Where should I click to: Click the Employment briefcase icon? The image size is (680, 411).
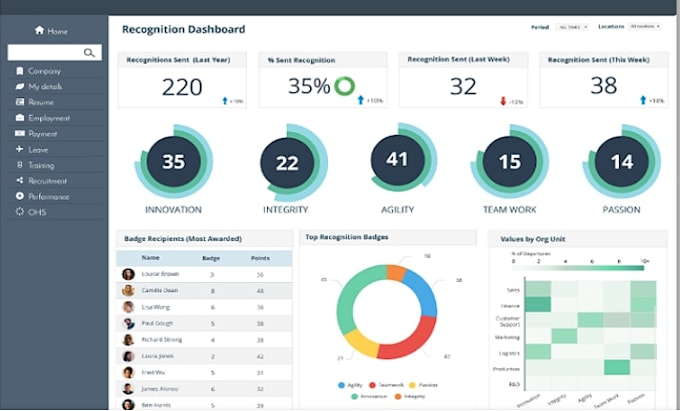(x=19, y=118)
